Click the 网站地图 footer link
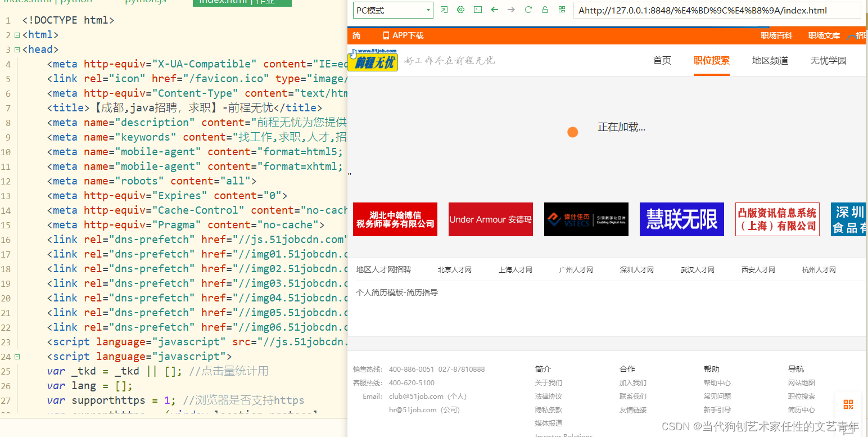868x437 pixels. point(802,383)
